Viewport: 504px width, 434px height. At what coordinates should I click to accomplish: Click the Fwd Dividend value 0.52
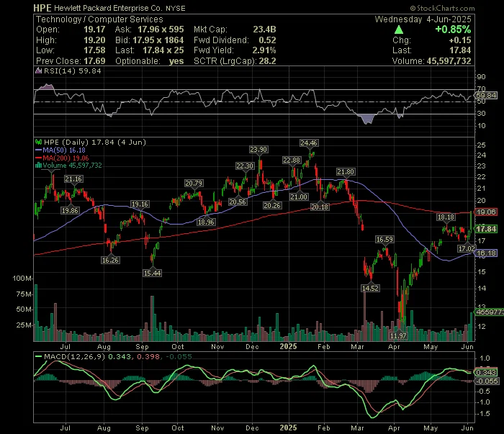(267, 40)
